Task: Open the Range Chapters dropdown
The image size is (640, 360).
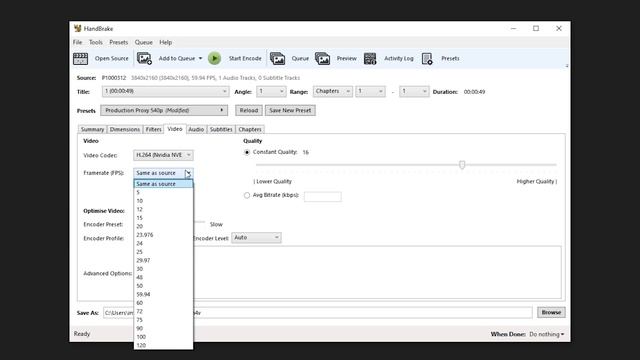Action: point(333,91)
